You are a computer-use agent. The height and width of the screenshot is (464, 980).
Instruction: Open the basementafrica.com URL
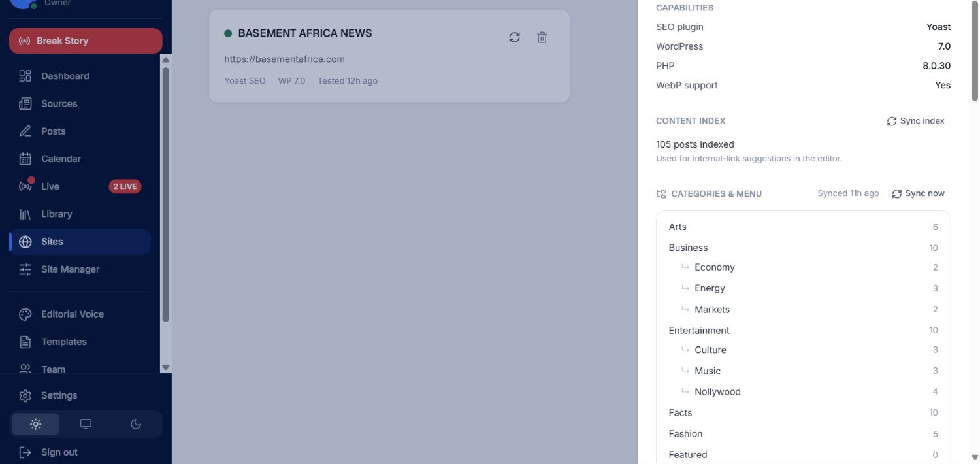coord(284,59)
